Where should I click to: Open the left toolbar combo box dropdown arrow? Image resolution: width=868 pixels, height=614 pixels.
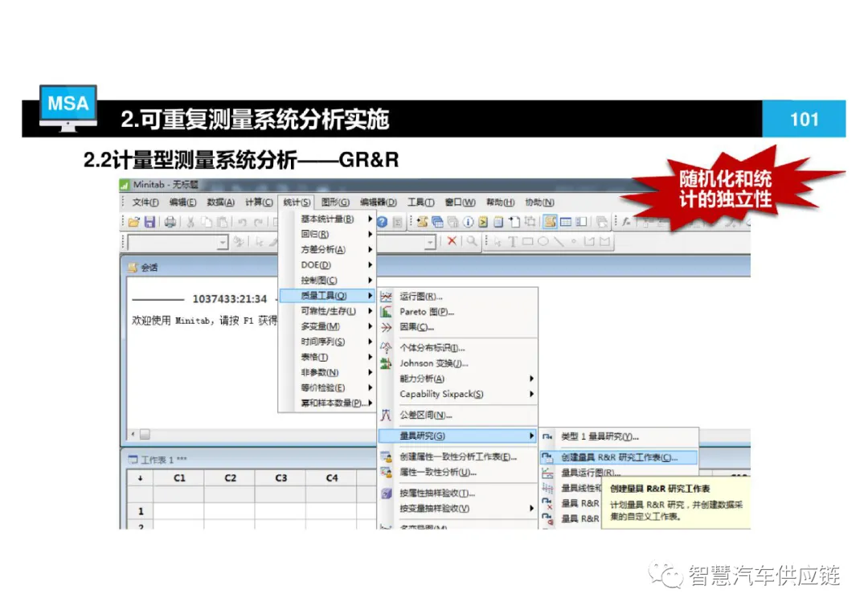(x=223, y=242)
